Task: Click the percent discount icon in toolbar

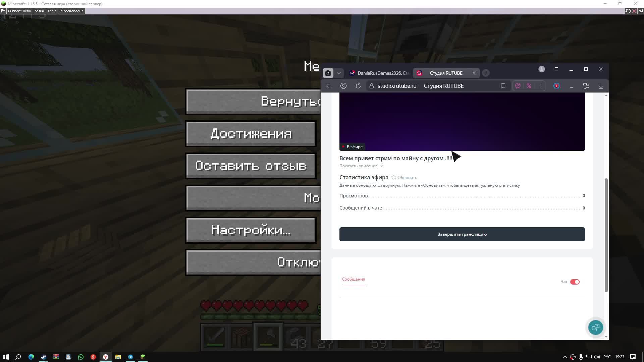Action: (529, 86)
